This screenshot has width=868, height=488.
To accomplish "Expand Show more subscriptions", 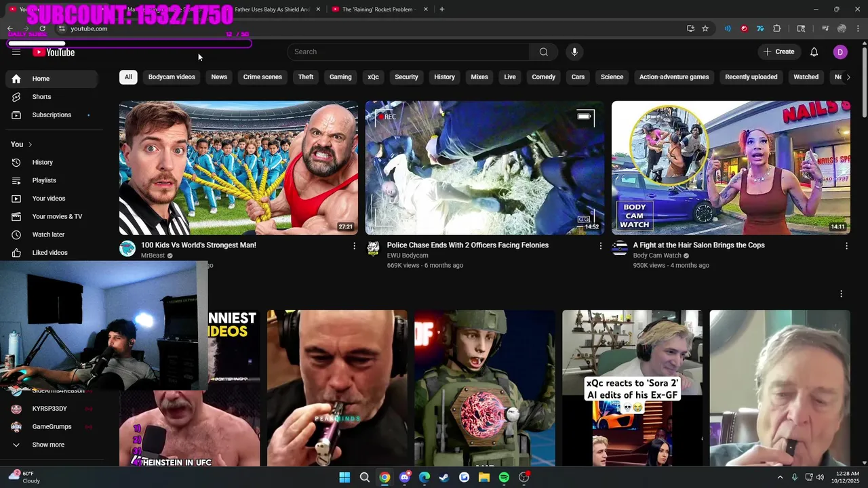I will pos(52,445).
